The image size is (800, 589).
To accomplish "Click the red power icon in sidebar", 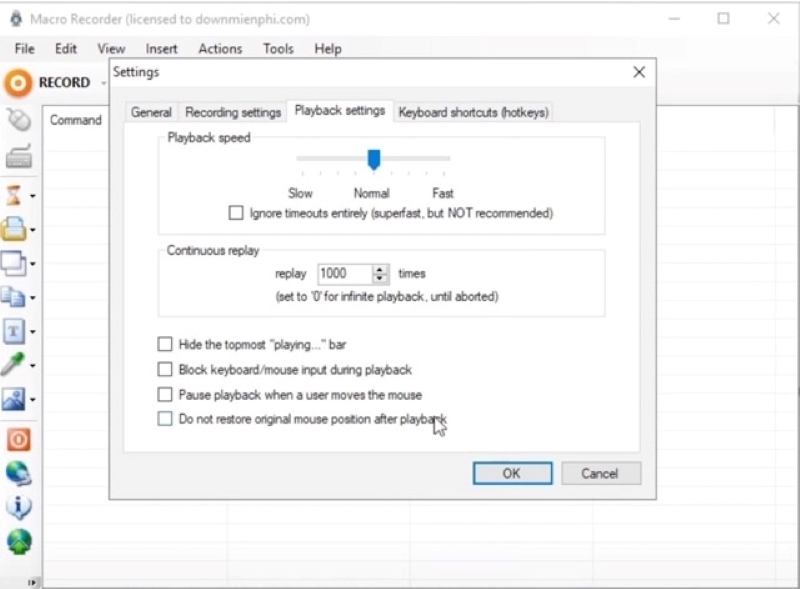I will (18, 439).
